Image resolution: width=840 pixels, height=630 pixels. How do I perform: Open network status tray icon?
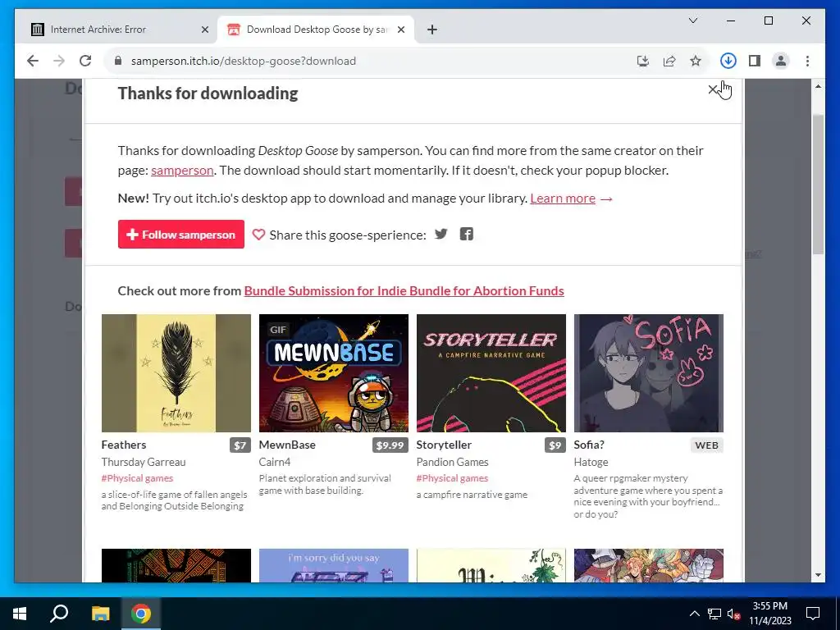click(x=714, y=614)
